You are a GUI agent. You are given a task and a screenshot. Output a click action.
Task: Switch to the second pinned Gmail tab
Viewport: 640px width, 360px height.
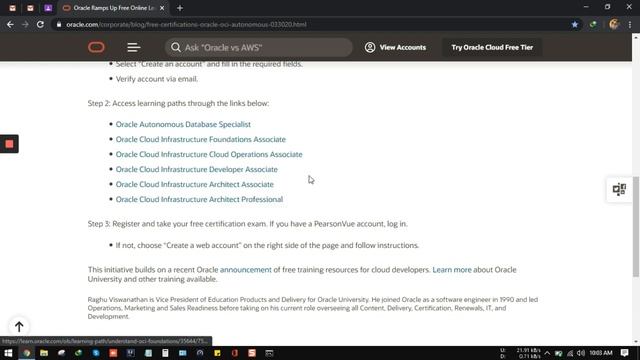[30, 8]
